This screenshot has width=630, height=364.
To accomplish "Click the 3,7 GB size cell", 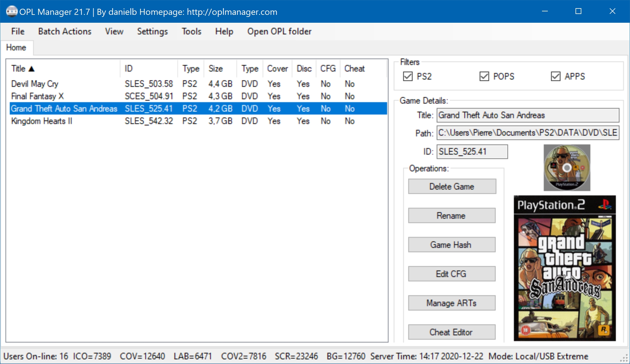I will click(x=220, y=121).
